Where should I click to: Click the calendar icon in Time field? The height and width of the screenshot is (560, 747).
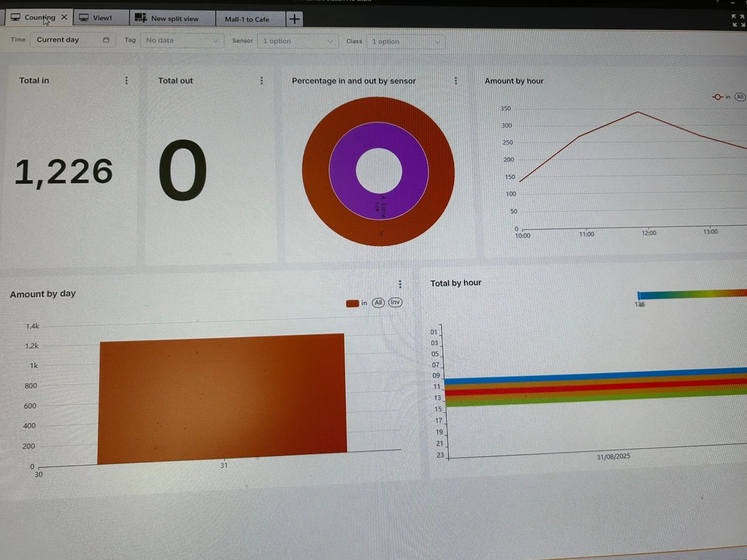[x=106, y=40]
